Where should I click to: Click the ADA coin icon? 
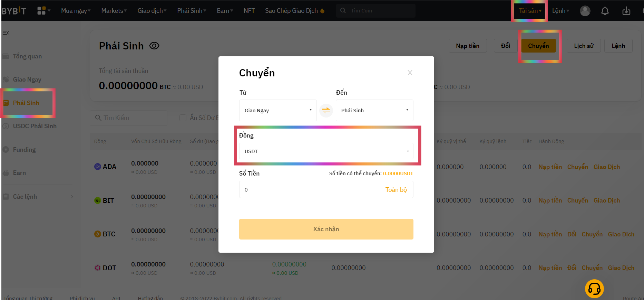click(x=98, y=167)
